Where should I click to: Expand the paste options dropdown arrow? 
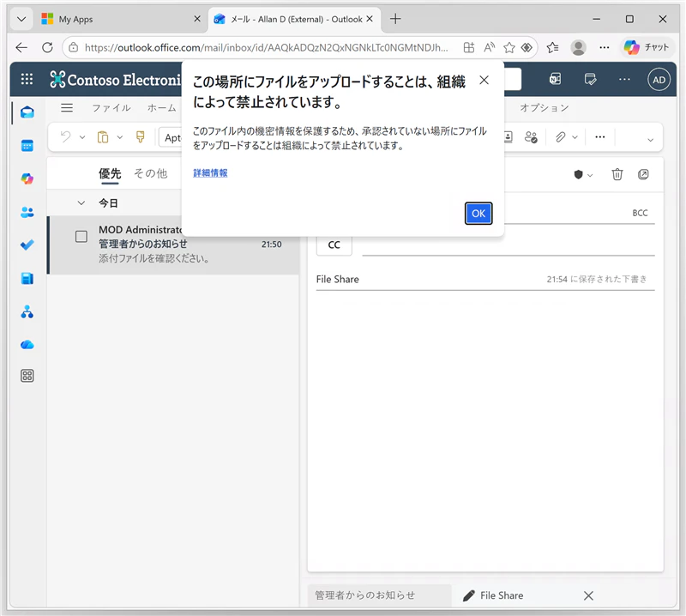point(120,137)
